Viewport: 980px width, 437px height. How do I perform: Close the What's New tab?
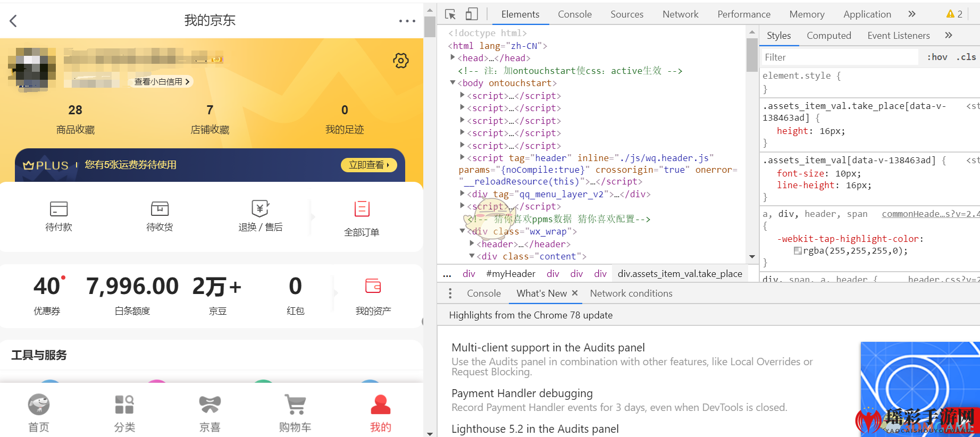coord(575,293)
